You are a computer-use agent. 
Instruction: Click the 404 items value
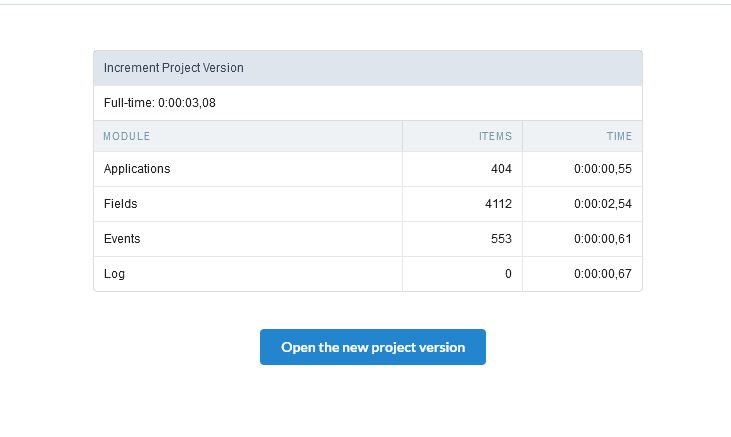click(501, 169)
